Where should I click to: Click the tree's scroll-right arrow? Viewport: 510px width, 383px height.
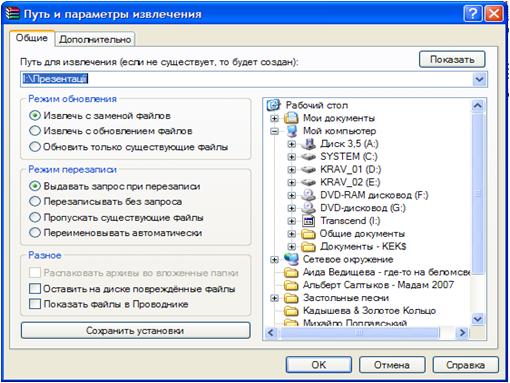[462, 332]
